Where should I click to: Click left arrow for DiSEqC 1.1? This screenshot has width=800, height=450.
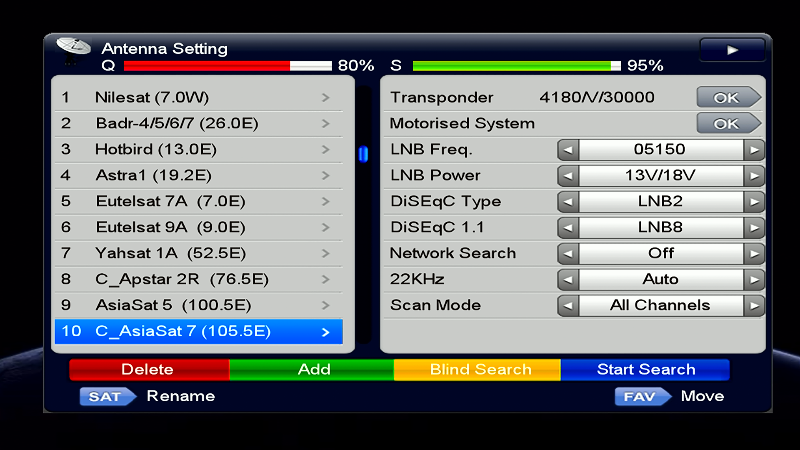click(x=568, y=228)
